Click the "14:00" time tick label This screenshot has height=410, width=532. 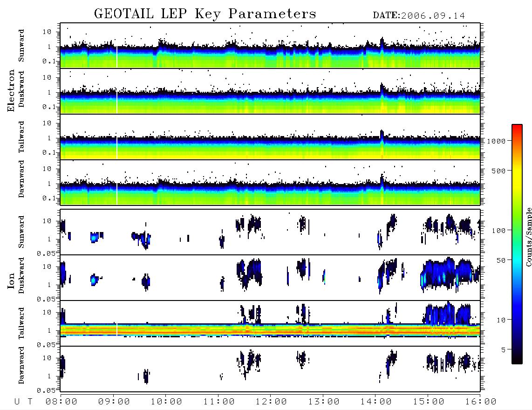point(376,402)
